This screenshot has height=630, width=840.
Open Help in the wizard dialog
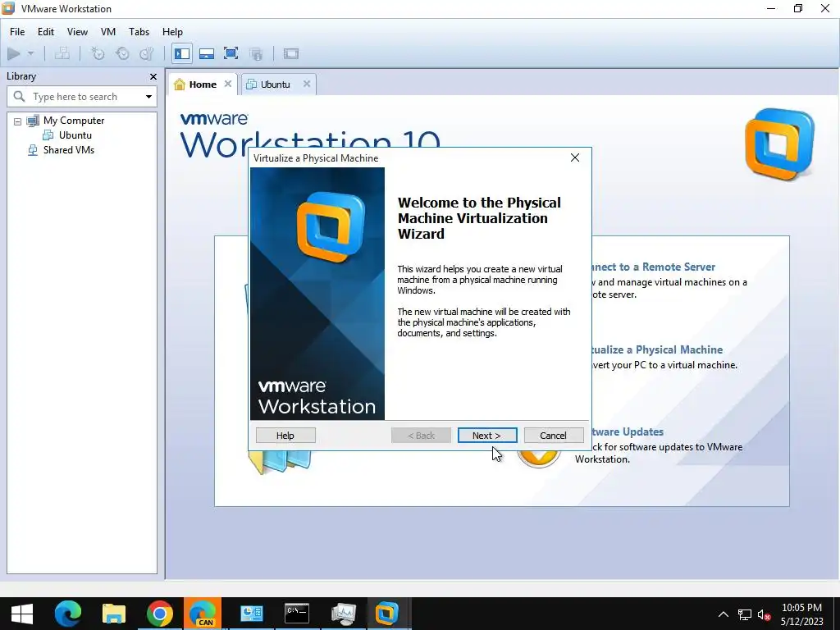(285, 436)
